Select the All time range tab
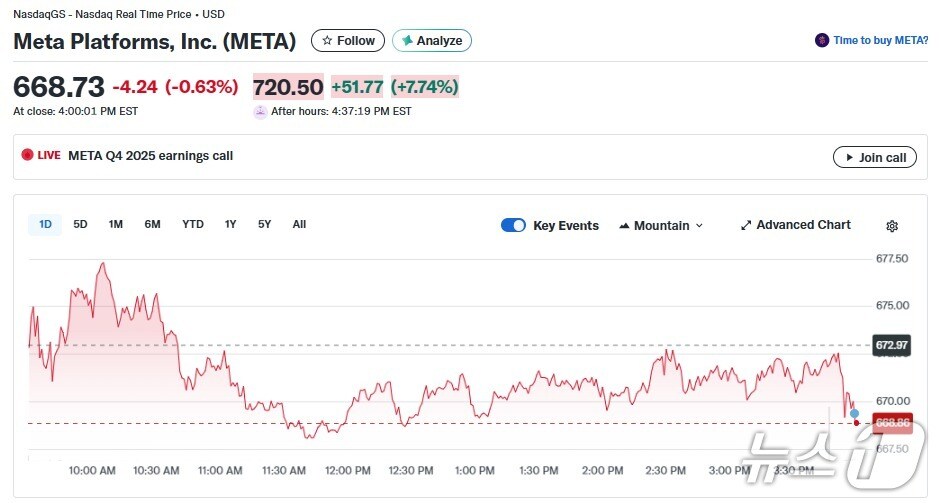Screen dimensions: 939x503 pyautogui.click(x=299, y=225)
